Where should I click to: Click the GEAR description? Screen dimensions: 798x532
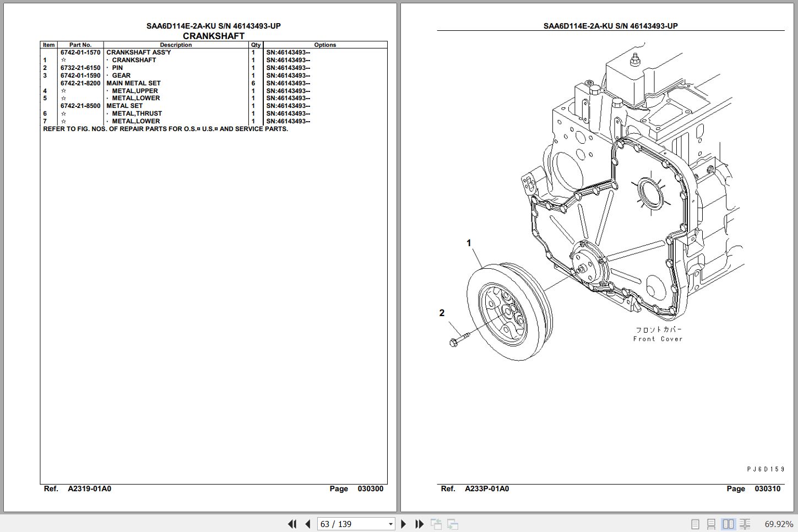pyautogui.click(x=121, y=75)
